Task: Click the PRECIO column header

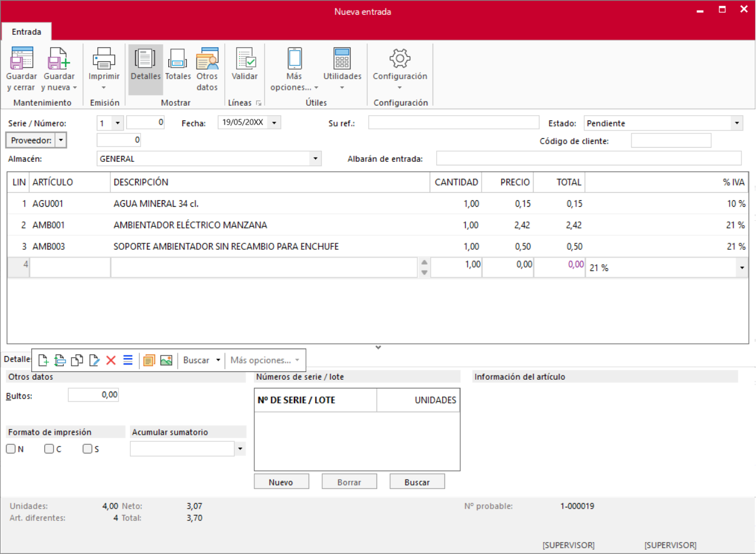Action: pyautogui.click(x=508, y=183)
